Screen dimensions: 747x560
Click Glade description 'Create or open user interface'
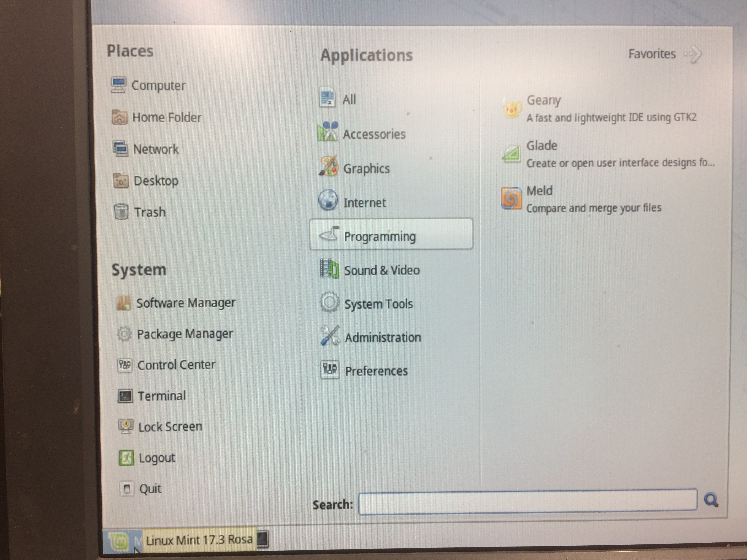pos(620,163)
